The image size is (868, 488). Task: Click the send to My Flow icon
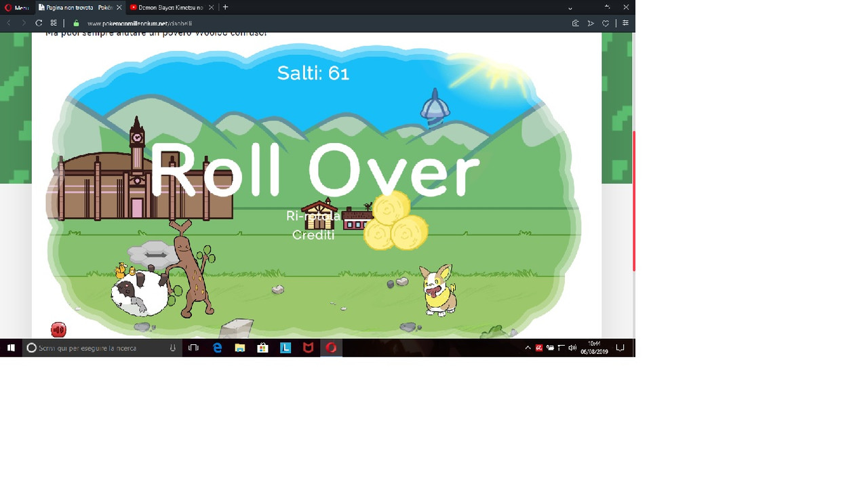[x=591, y=23]
